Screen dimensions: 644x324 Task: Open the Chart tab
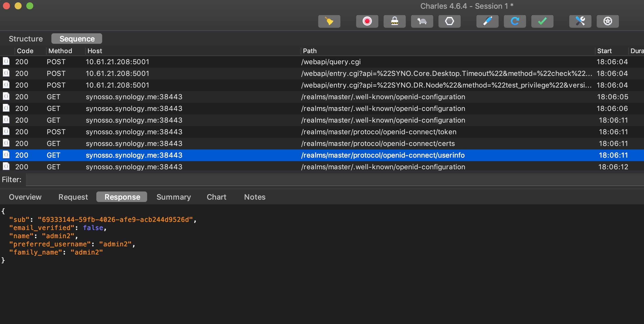click(216, 197)
